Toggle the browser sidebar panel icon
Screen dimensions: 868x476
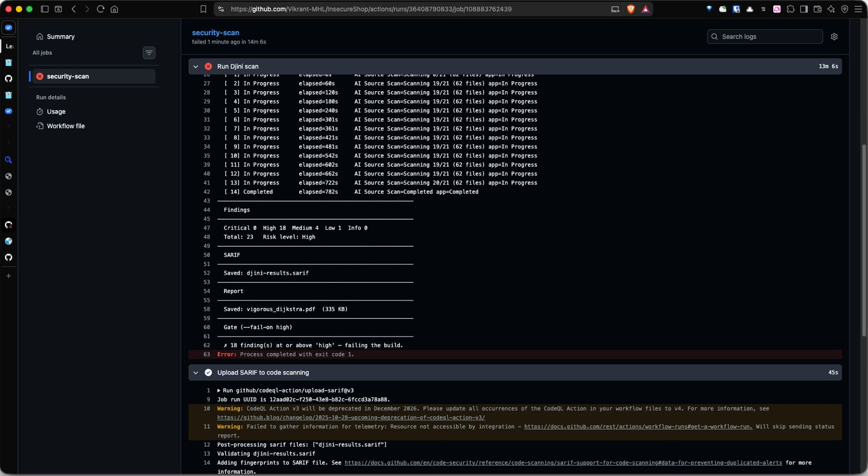pyautogui.click(x=45, y=9)
